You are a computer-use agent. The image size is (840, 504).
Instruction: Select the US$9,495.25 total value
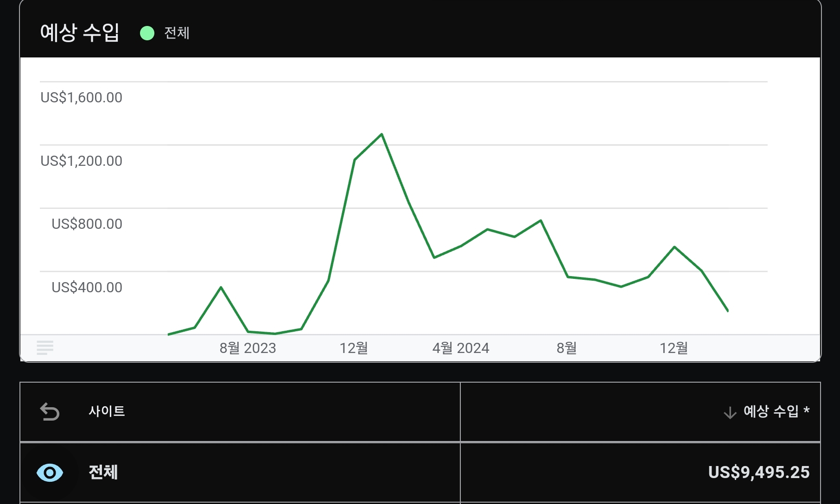tap(759, 472)
